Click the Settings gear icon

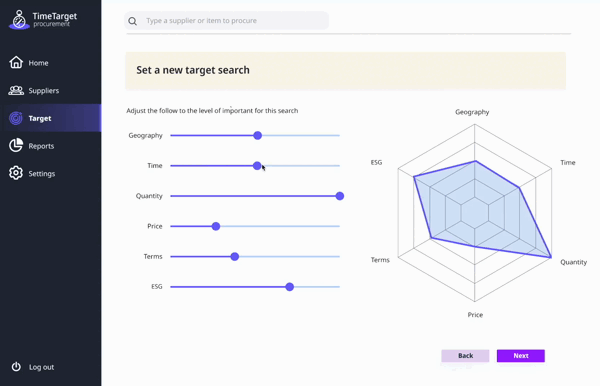[x=16, y=173]
